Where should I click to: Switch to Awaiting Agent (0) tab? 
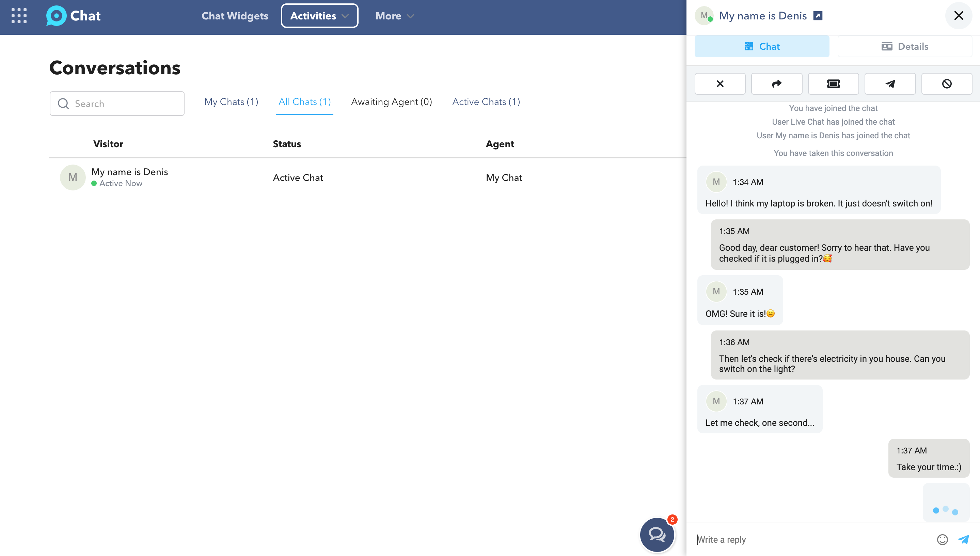tap(391, 102)
